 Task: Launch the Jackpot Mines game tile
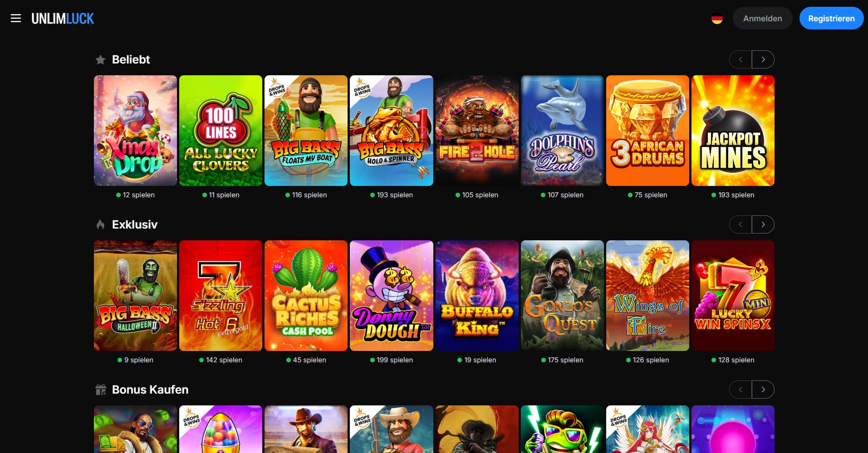(x=733, y=131)
